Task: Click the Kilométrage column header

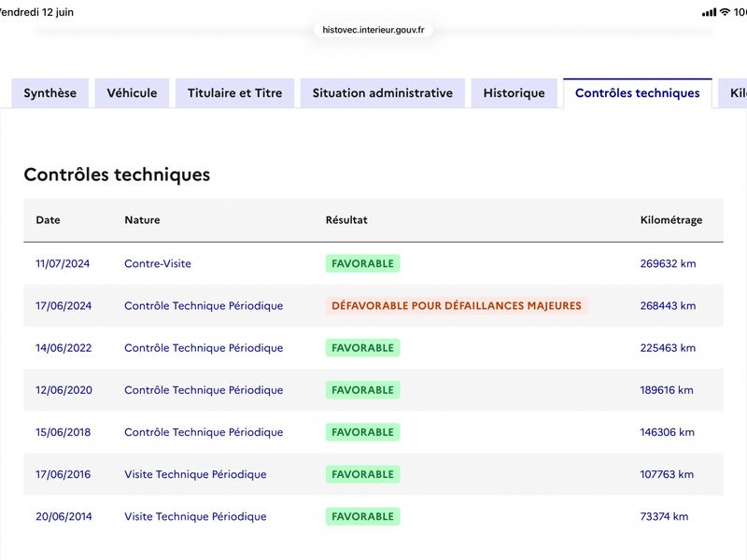Action: [671, 220]
